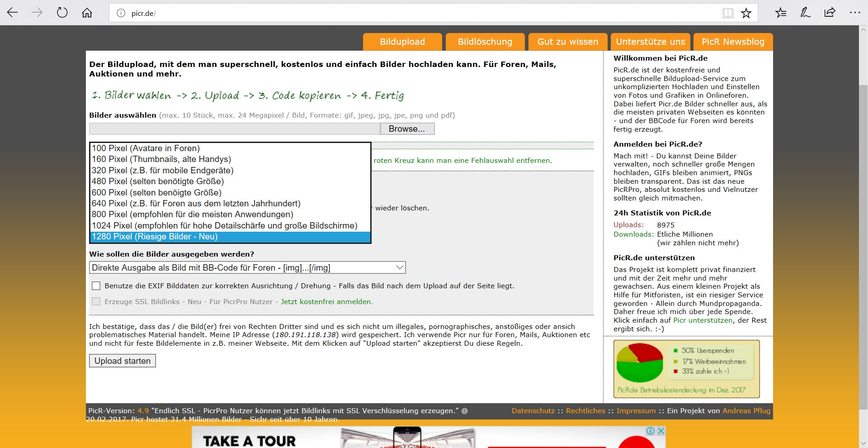Add page to favorites star icon
Viewport: 868px width, 448px height.
[x=746, y=13]
